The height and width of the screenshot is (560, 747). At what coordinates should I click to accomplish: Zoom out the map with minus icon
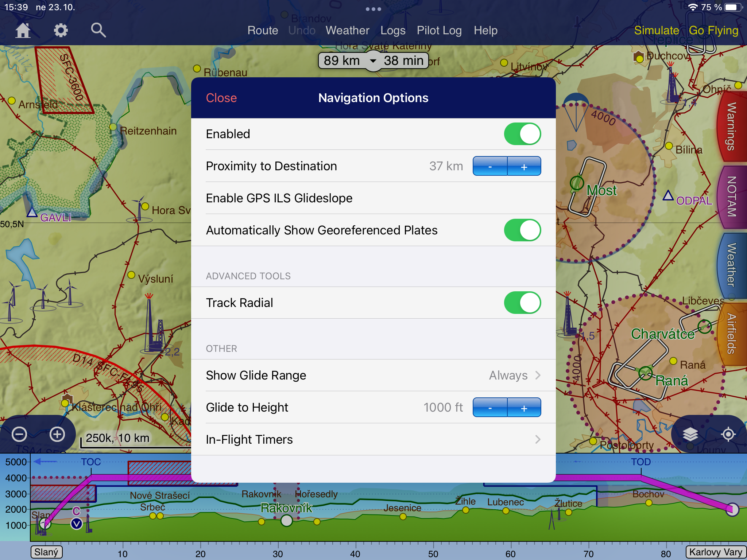pos(19,434)
